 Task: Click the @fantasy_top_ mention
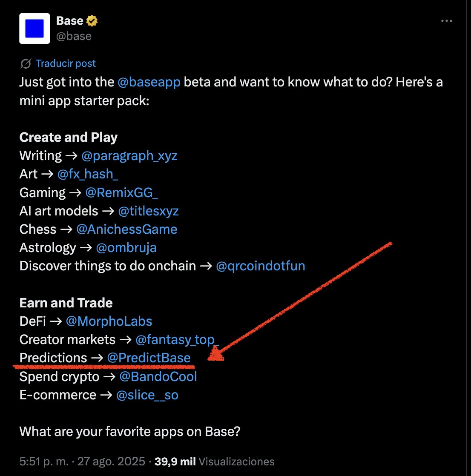click(177, 340)
